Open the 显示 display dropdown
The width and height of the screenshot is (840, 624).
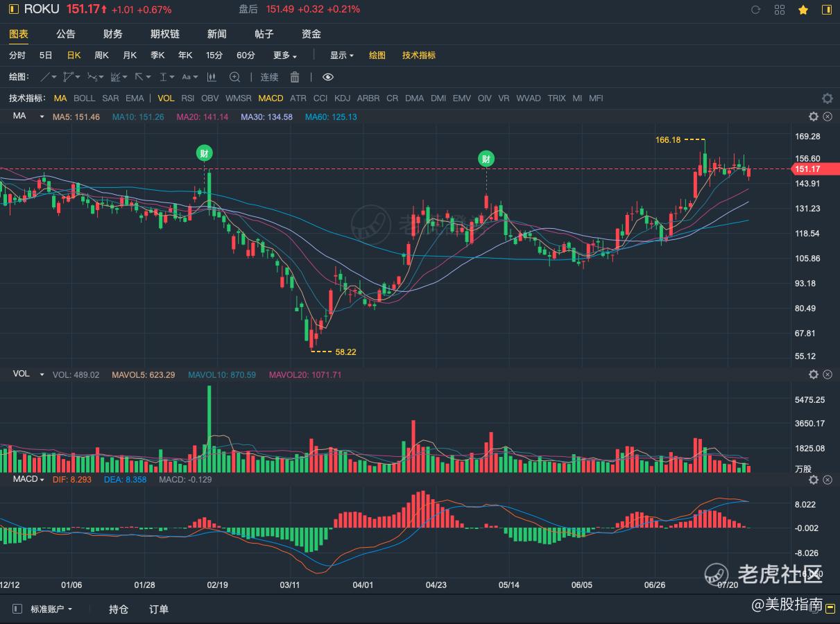tap(342, 55)
